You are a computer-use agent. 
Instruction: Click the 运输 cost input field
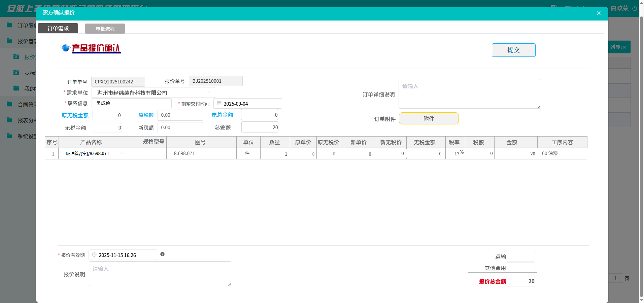coord(520,256)
